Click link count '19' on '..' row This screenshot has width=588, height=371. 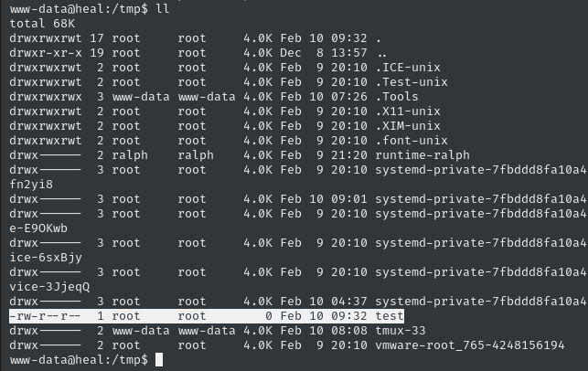click(97, 53)
